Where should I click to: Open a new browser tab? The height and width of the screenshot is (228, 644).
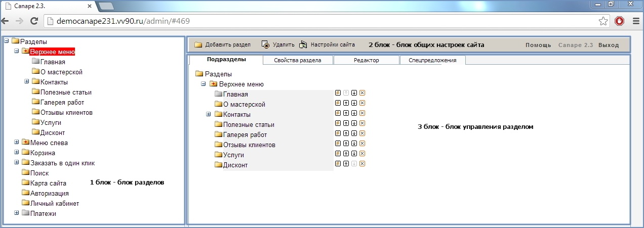[x=106, y=6]
